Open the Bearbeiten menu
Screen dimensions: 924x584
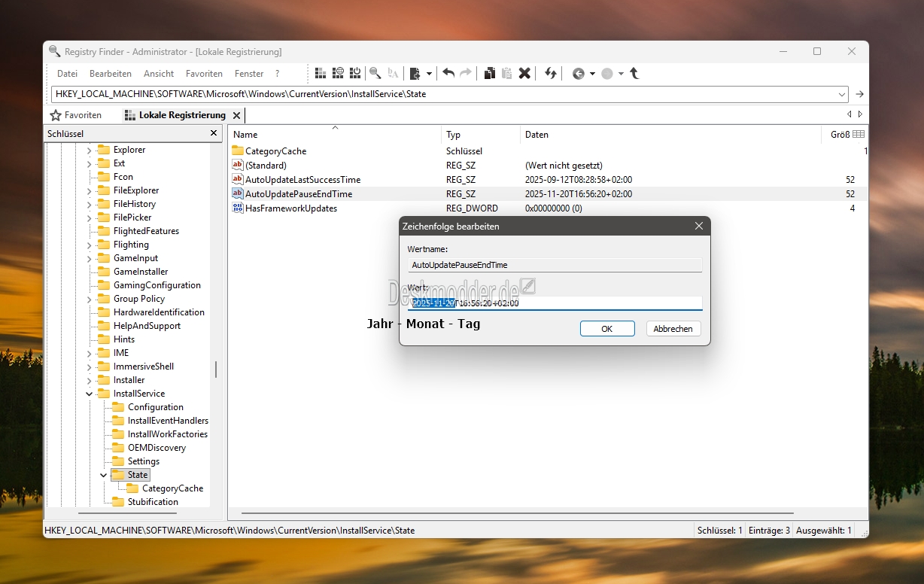point(111,74)
